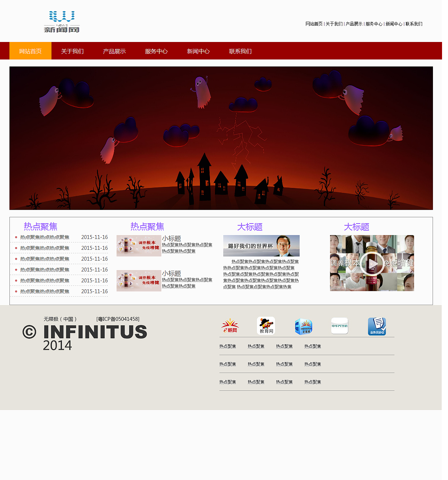
Task: Click 服务中心 in the red navigation bar
Action: 156,51
